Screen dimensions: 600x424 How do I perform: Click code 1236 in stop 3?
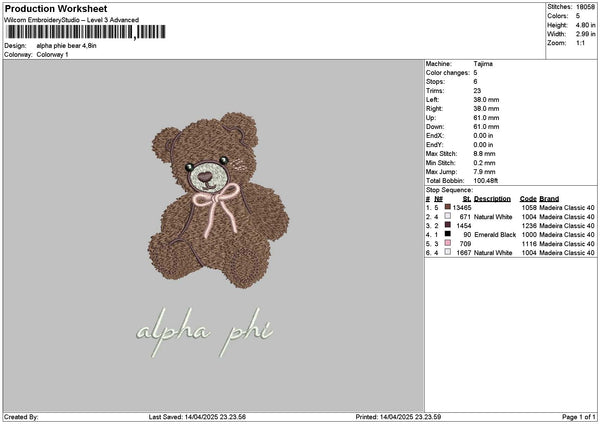coord(529,226)
